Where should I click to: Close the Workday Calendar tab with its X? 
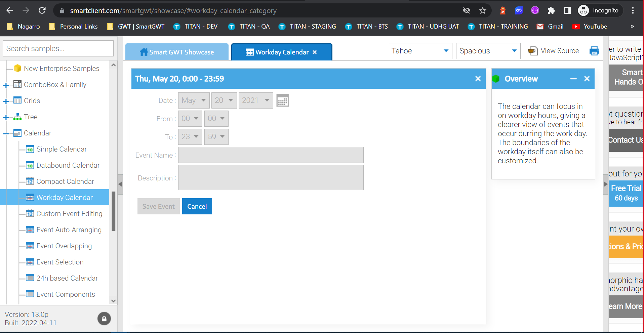click(315, 52)
